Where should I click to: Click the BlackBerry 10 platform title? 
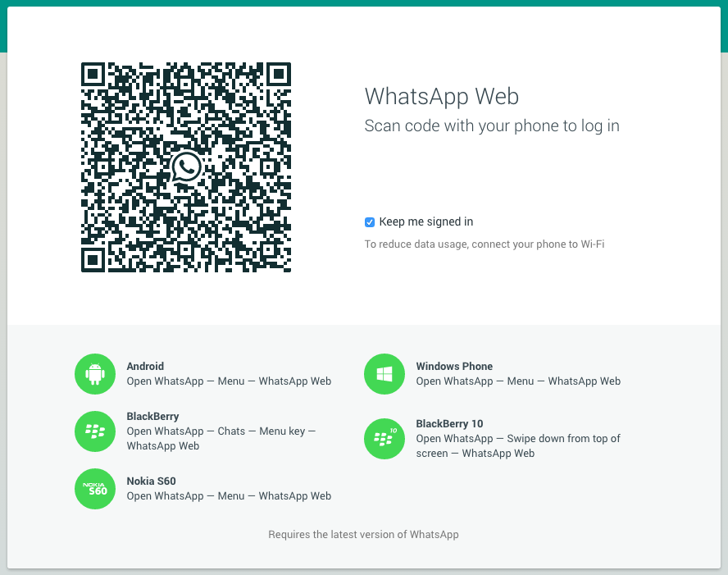(449, 423)
